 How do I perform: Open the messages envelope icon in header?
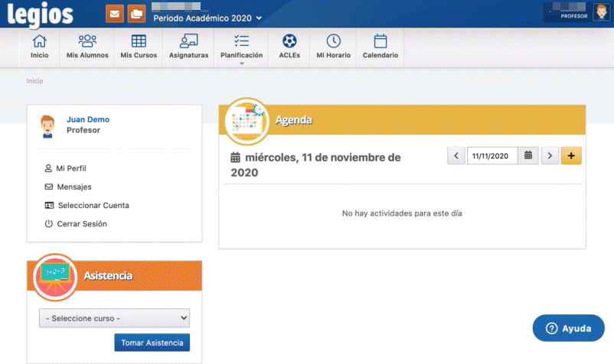click(114, 14)
